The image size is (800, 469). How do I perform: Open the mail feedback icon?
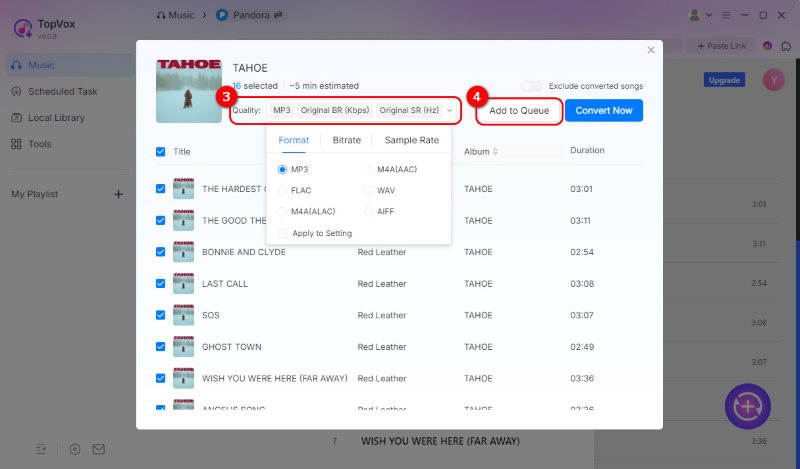pos(98,449)
